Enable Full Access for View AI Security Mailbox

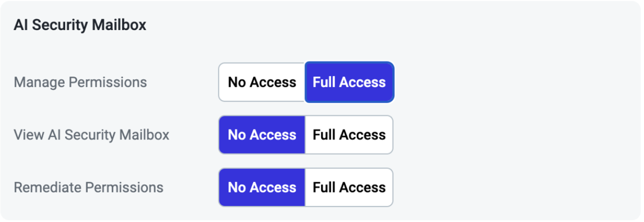(x=349, y=135)
